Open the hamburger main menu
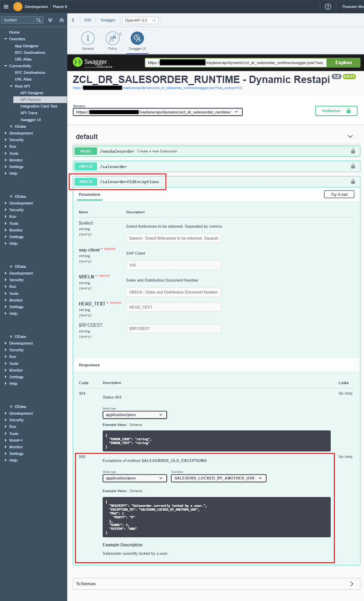364x601 pixels. pos(6,7)
